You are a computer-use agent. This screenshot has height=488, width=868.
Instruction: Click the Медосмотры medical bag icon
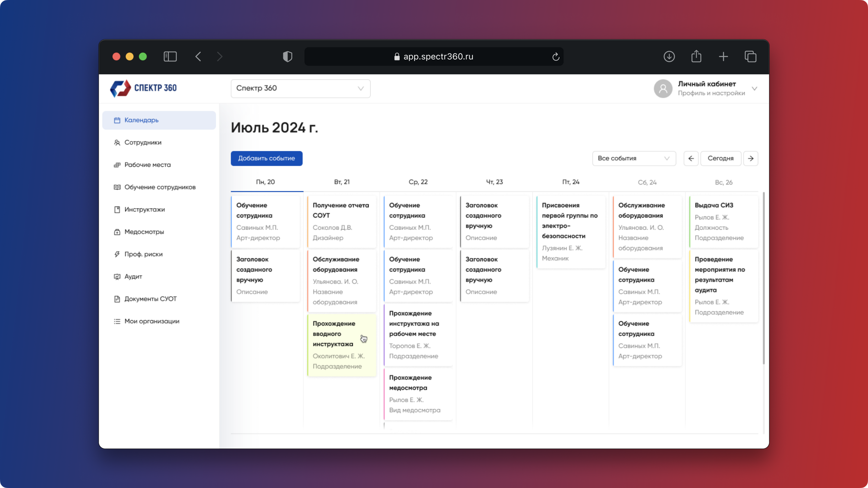point(117,232)
